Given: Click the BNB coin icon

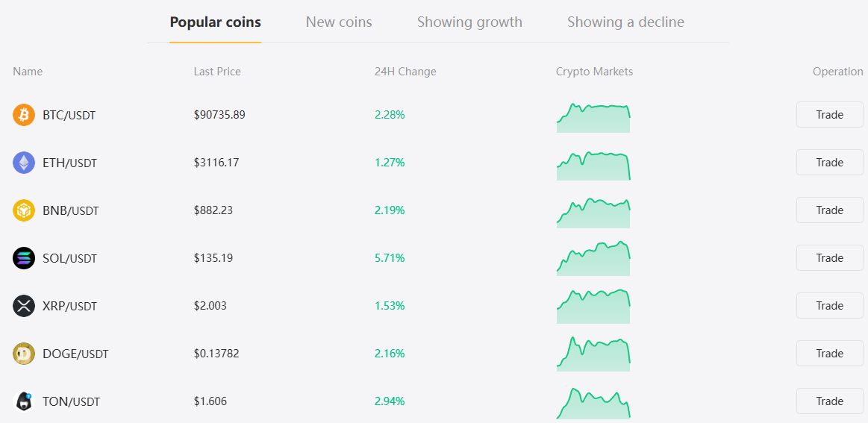Looking at the screenshot, I should (24, 210).
